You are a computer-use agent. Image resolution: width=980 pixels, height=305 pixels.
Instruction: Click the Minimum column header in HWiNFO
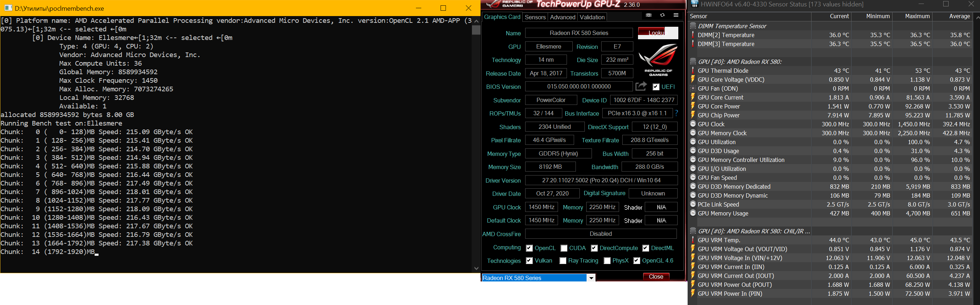pos(871,16)
